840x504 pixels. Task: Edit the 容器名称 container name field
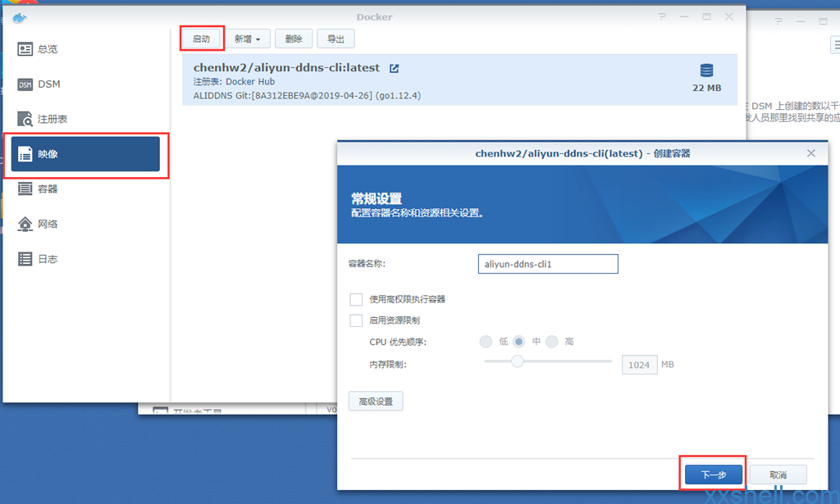pyautogui.click(x=548, y=264)
